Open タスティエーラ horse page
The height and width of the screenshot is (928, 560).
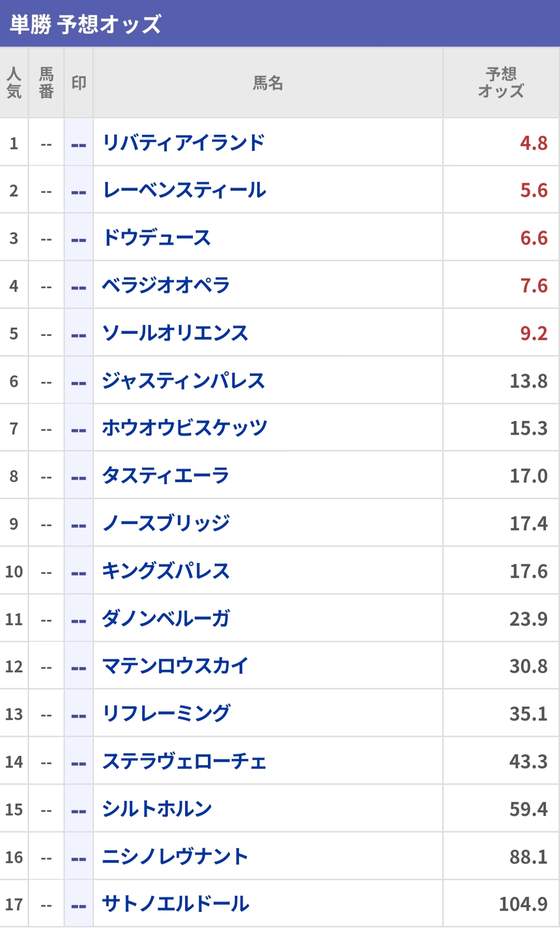166,476
